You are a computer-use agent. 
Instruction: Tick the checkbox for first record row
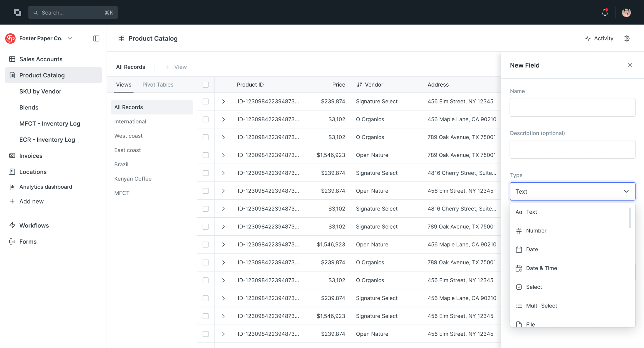tap(206, 101)
